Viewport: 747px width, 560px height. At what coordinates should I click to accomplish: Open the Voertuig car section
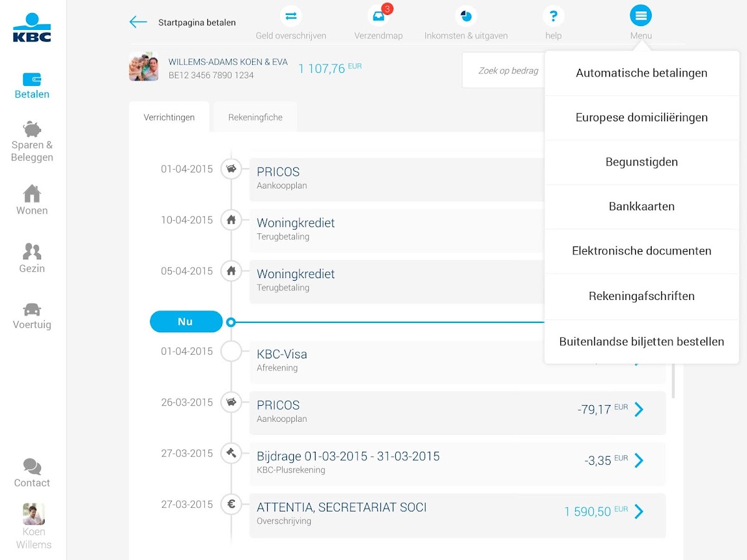point(32,316)
